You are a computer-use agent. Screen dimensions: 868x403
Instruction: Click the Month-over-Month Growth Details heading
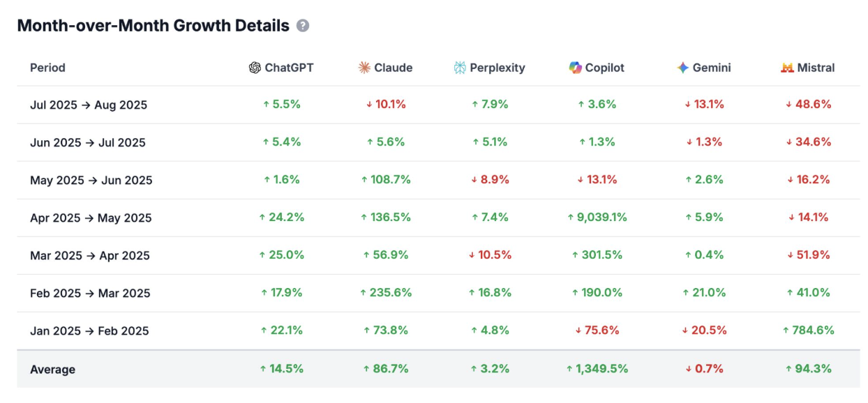tap(153, 26)
